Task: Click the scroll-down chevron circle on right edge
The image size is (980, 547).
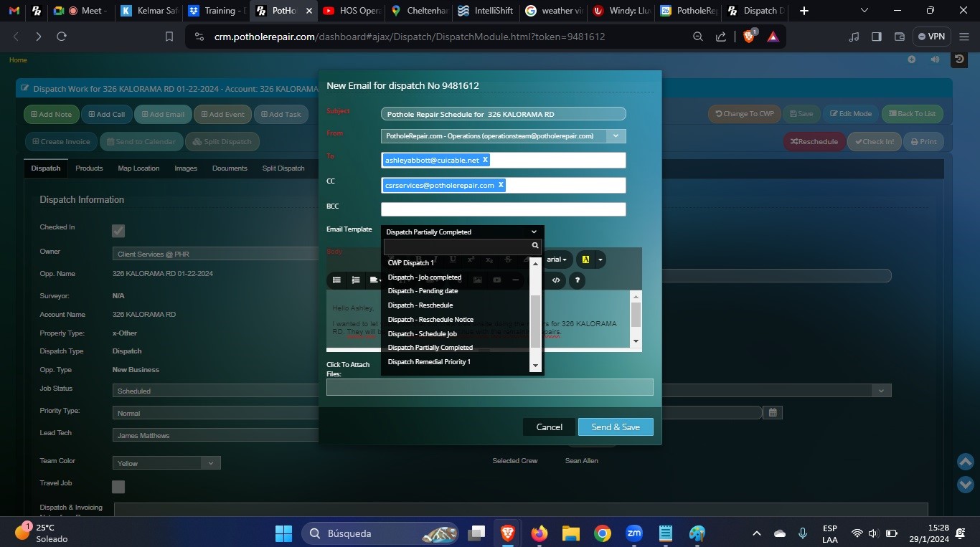Action: (966, 485)
